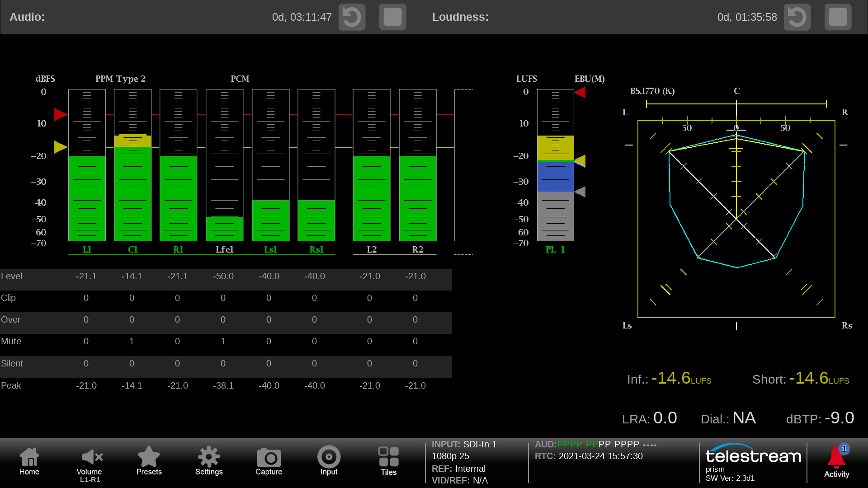Select the red dBFS peak threshold marker
Viewport: 868px width, 488px height.
tap(61, 114)
